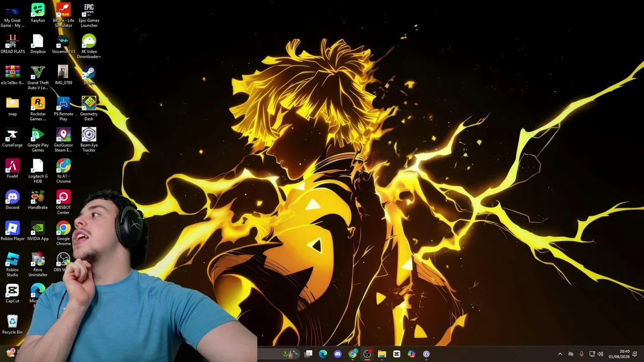644x362 pixels.
Task: Launch BitLife - Life Simulator shortcut
Action: click(63, 15)
